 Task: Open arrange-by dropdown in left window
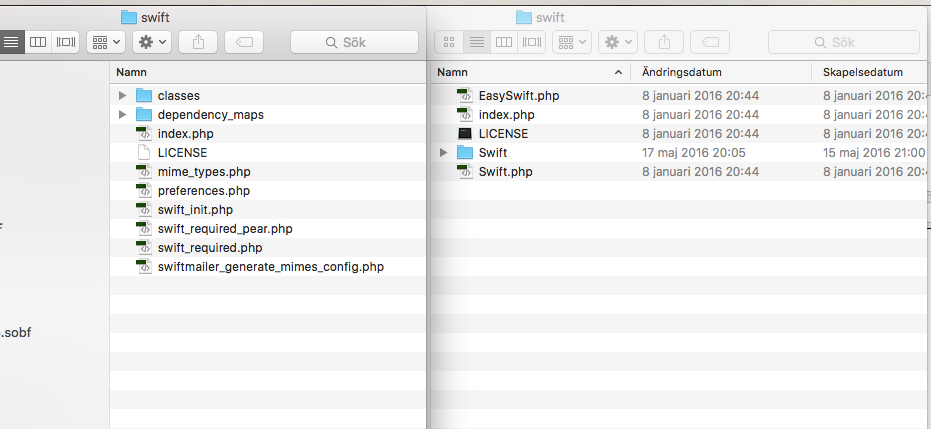tap(106, 42)
